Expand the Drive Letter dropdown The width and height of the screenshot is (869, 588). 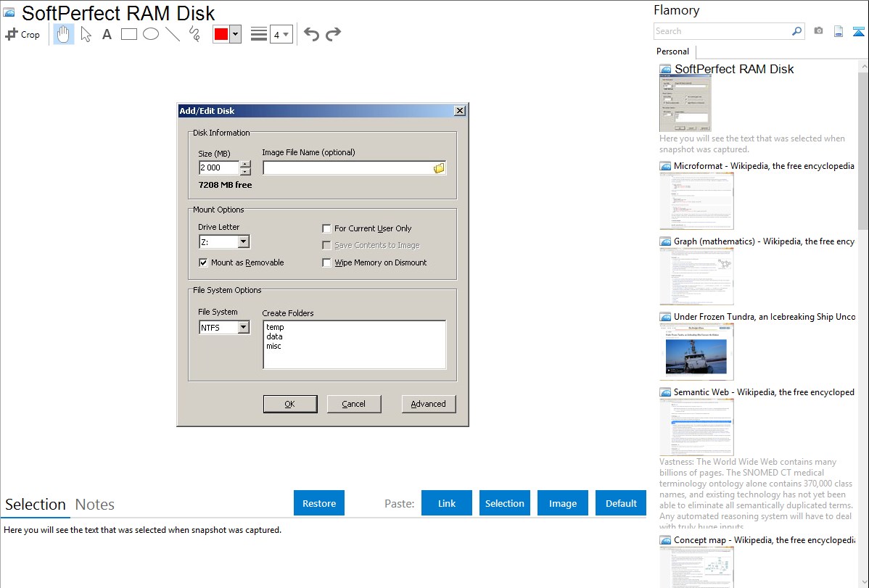coord(243,241)
